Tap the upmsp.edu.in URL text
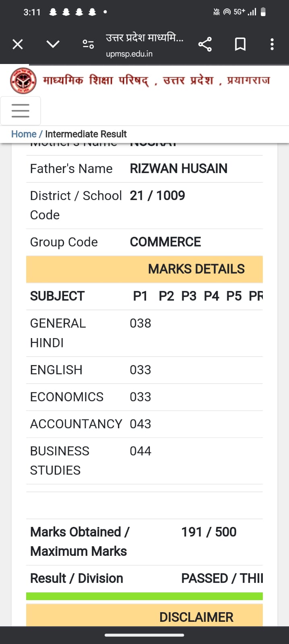The height and width of the screenshot is (644, 289). [x=129, y=54]
